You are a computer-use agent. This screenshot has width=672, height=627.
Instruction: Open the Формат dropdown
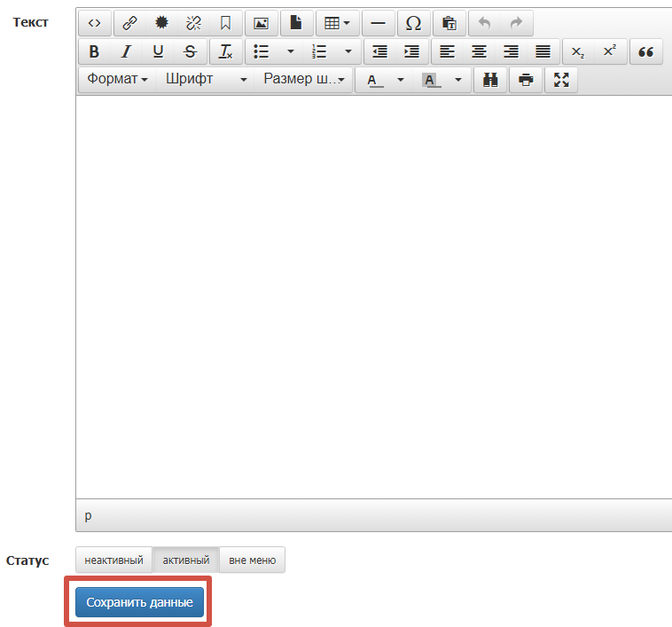117,79
